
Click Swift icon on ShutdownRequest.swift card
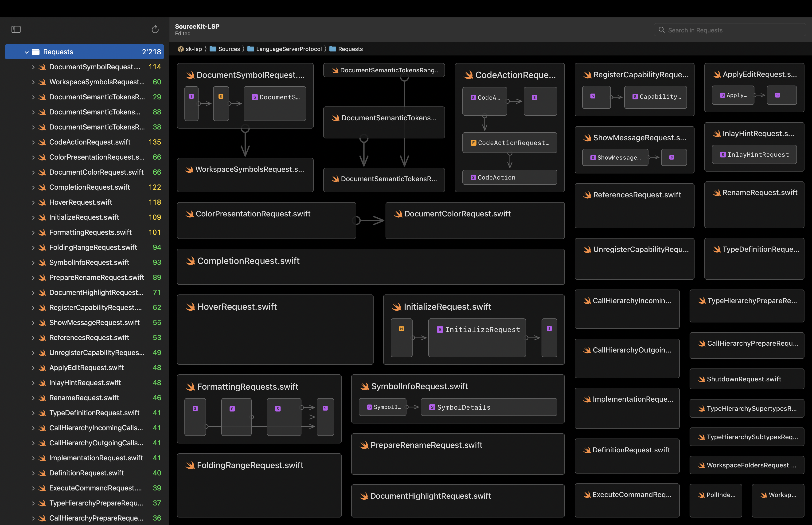701,380
